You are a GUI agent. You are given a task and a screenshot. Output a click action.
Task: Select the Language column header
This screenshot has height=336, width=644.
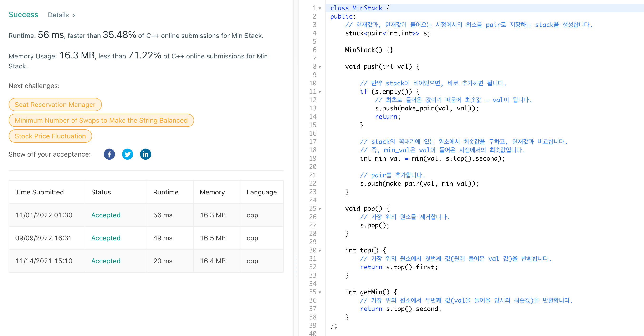pos(261,192)
